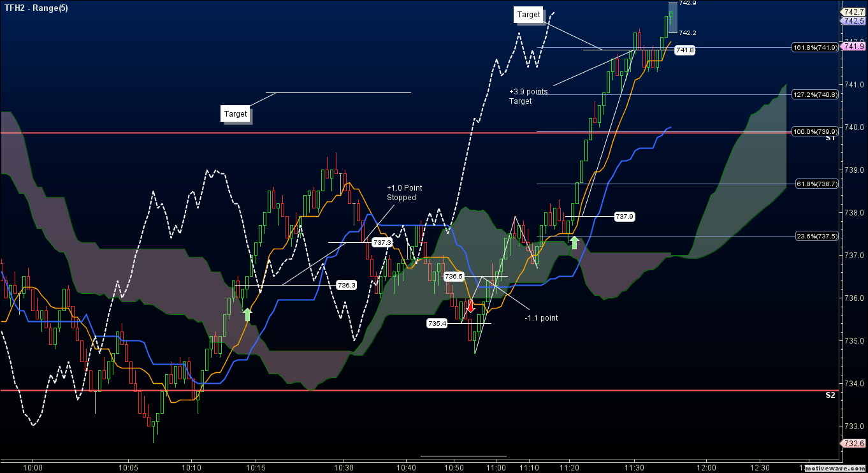The image size is (868, 473).
Task: Click the 10:30 time axis label
Action: pos(344,467)
